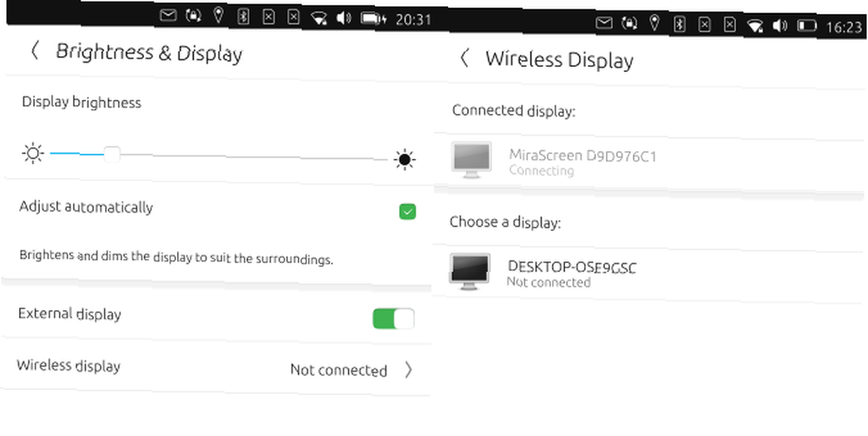
Task: Click the dim sun brightness icon
Action: pos(33,153)
